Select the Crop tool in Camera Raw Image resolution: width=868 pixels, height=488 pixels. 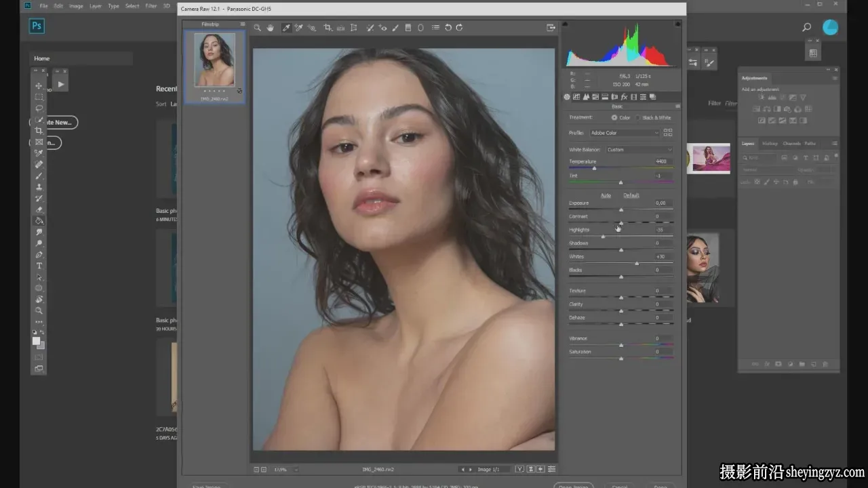[328, 28]
